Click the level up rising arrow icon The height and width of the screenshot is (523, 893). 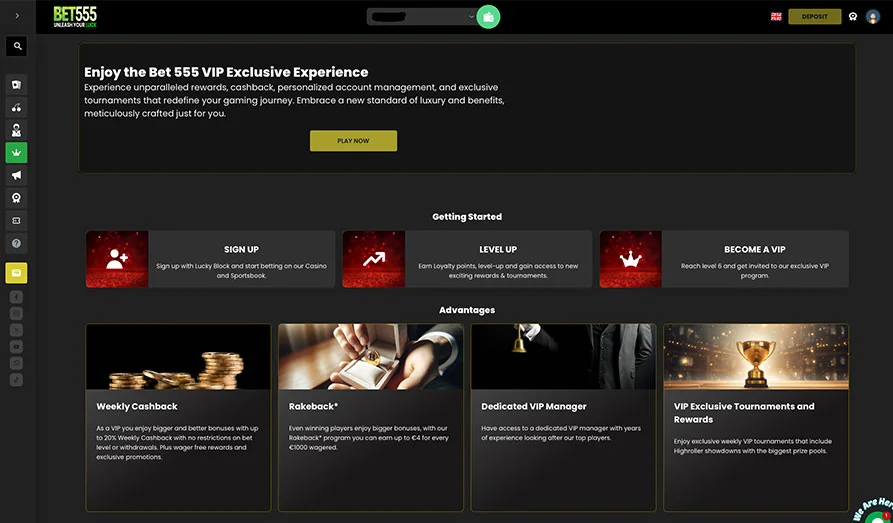point(374,259)
